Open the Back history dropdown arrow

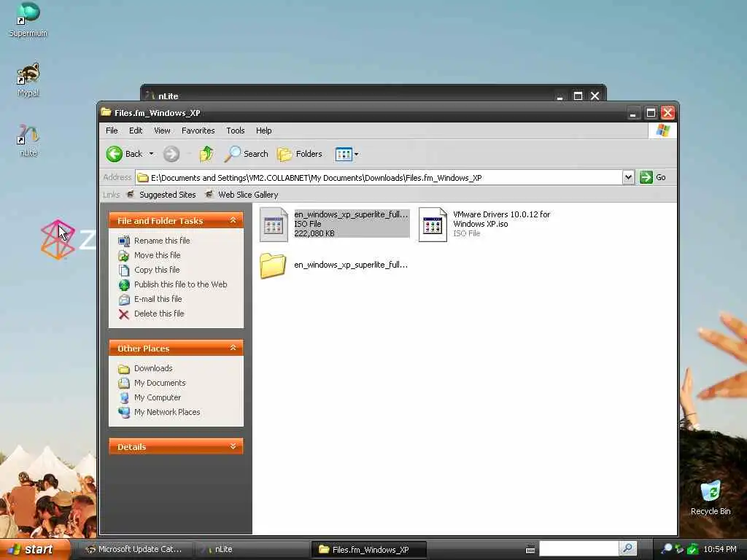[x=152, y=154]
